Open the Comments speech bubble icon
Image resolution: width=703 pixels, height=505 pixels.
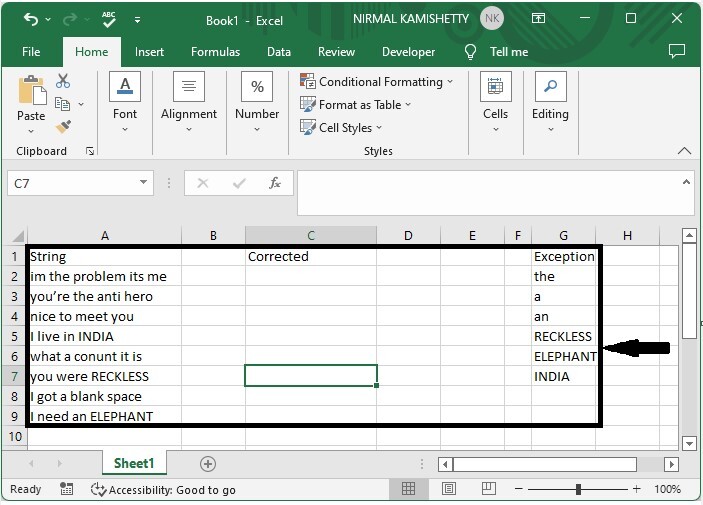tap(677, 51)
